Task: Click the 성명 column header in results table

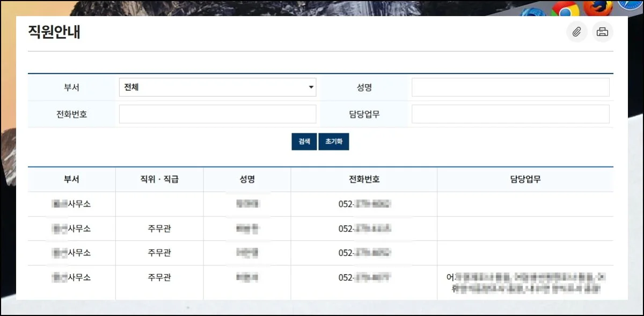Action: click(247, 179)
